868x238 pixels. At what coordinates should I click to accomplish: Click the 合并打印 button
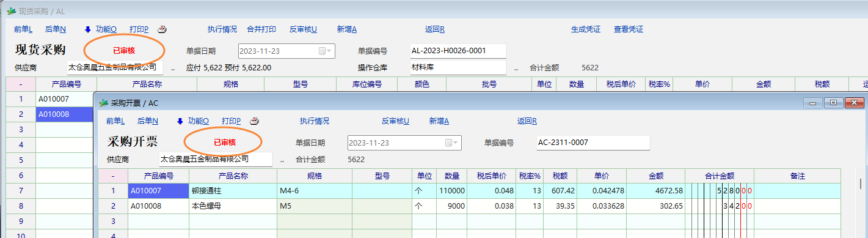[261, 29]
